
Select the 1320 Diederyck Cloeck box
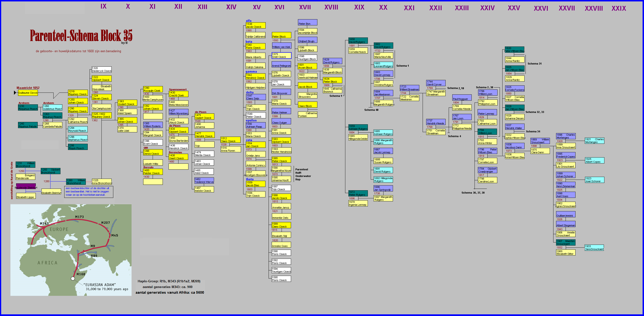coord(101,70)
